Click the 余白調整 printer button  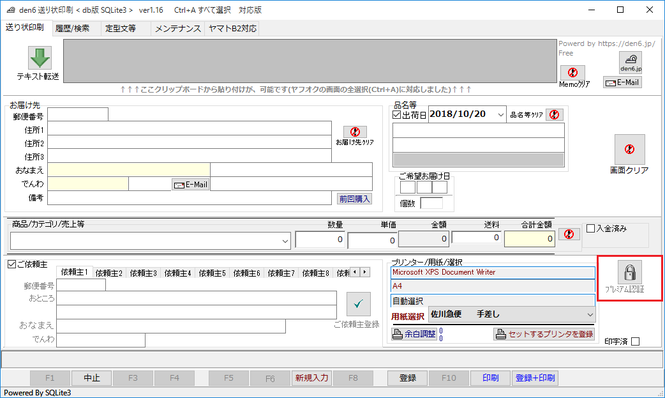tap(414, 334)
